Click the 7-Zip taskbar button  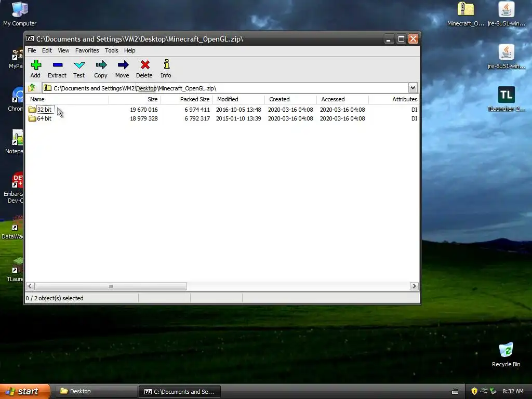pyautogui.click(x=180, y=391)
